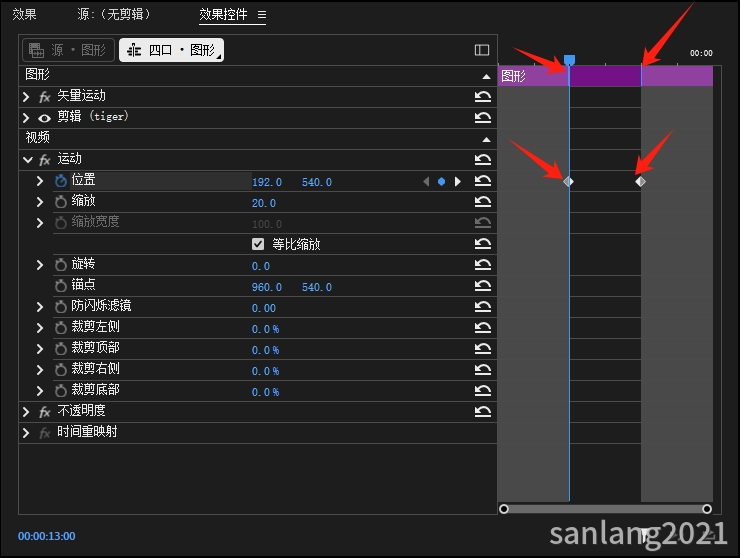Uncheck the 等比缩放 checkbox

[258, 244]
